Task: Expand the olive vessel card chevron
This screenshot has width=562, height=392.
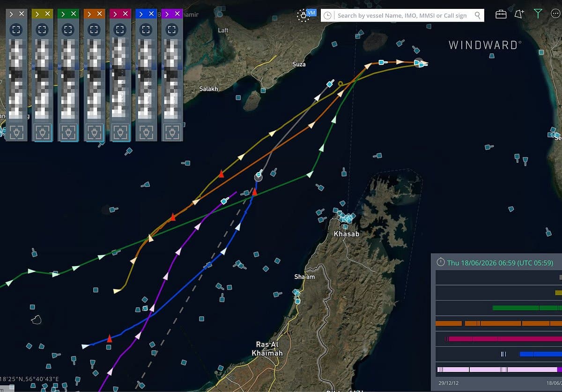Action: tap(37, 14)
